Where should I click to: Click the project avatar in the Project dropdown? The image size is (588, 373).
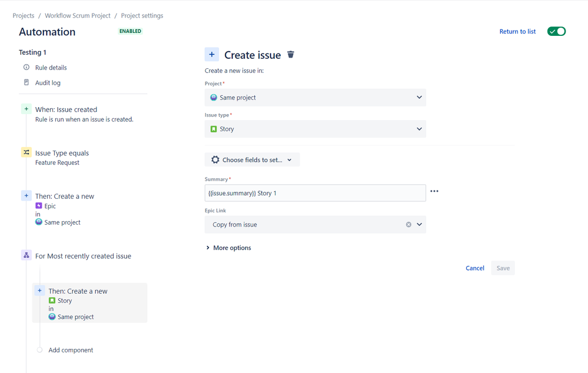click(214, 98)
